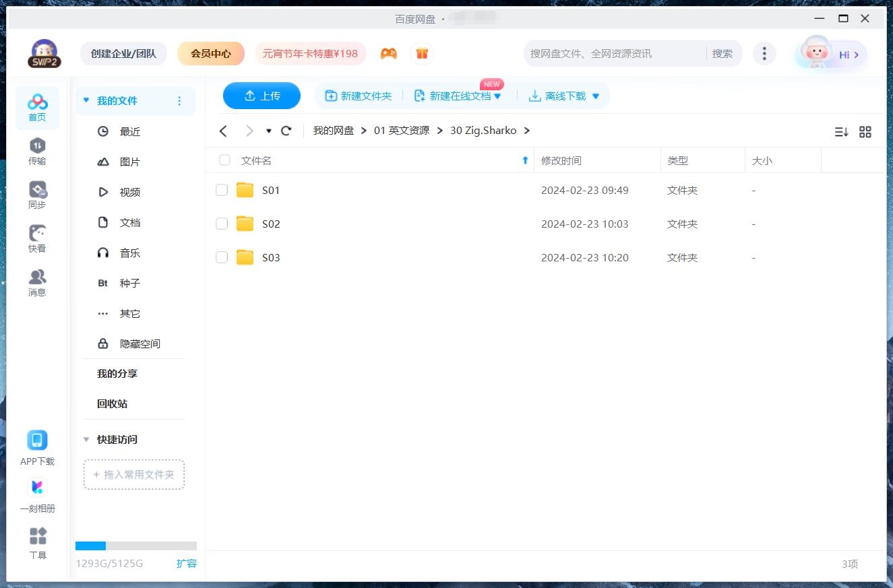Click the orange gift box icon
Viewport: 893px width, 588px height.
pyautogui.click(x=422, y=53)
